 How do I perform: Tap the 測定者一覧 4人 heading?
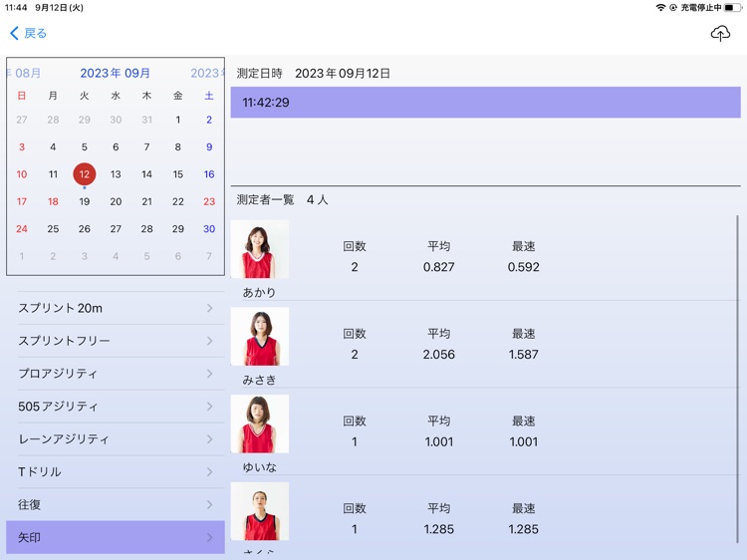[x=282, y=199]
